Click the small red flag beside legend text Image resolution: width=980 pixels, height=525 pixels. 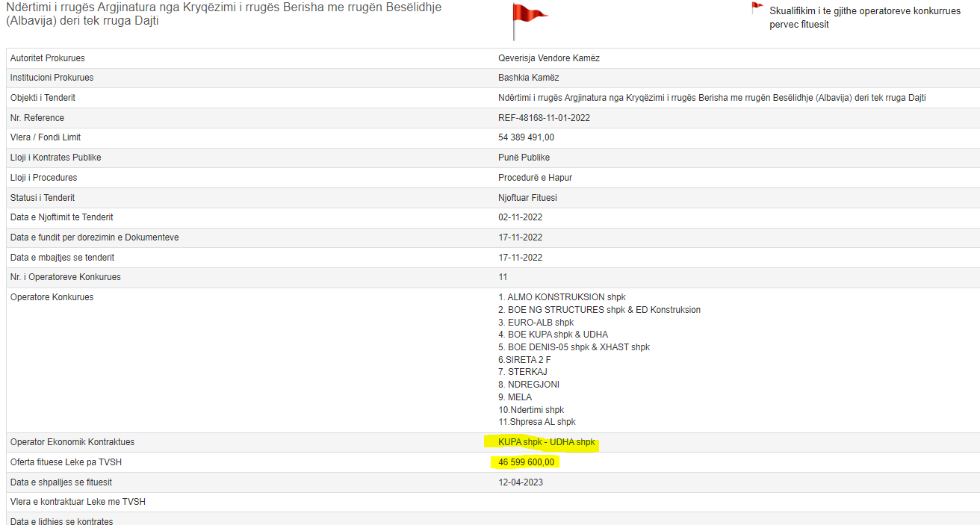757,8
